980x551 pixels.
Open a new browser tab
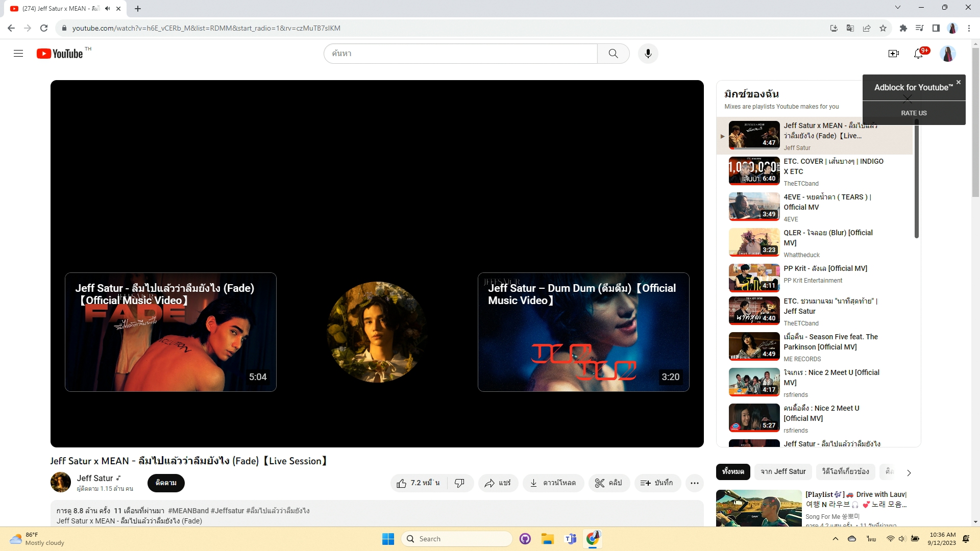pos(138,8)
